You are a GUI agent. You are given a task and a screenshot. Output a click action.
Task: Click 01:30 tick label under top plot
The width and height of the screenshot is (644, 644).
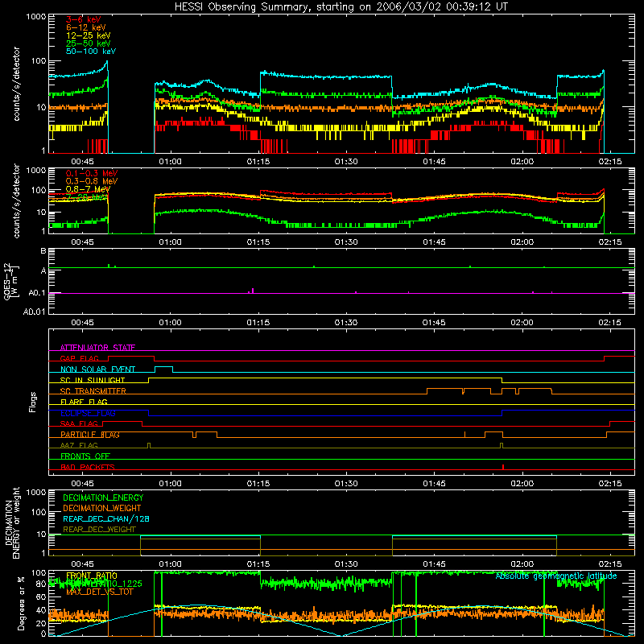(x=346, y=162)
